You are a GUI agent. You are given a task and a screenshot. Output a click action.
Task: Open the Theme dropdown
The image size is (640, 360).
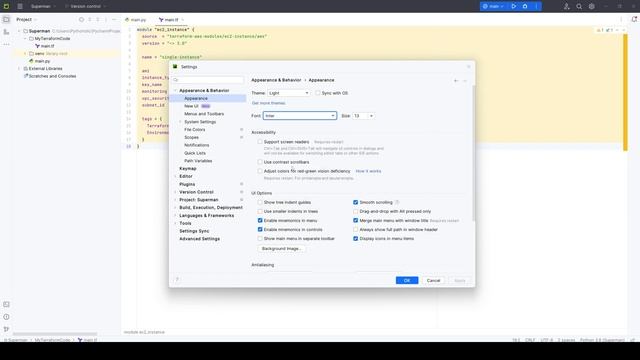tap(289, 93)
